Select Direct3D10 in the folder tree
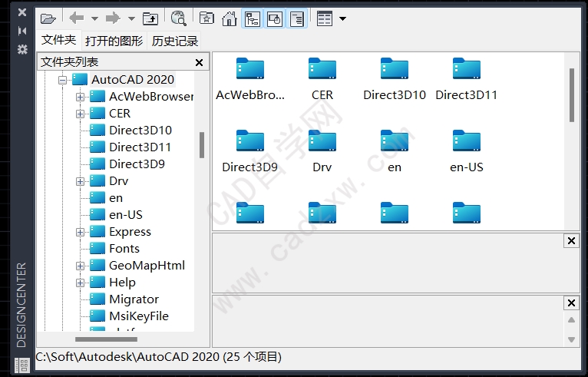This screenshot has height=377, width=588. click(140, 131)
